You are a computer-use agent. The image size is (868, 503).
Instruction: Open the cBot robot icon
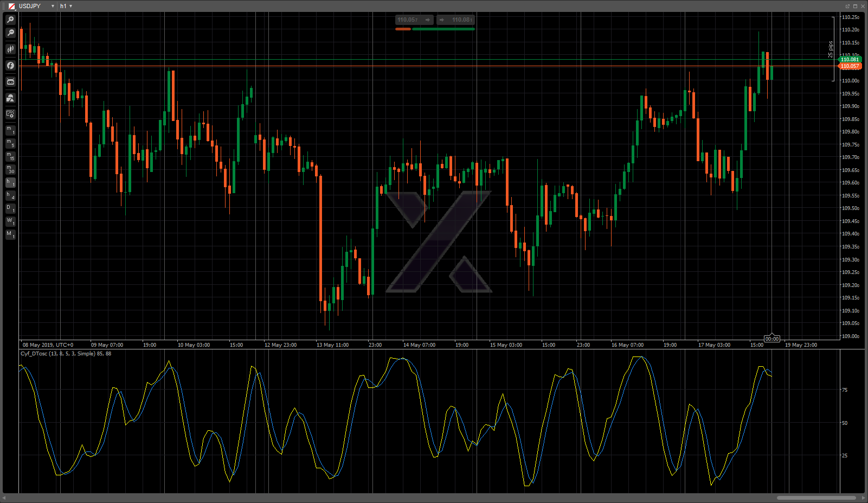click(x=10, y=82)
